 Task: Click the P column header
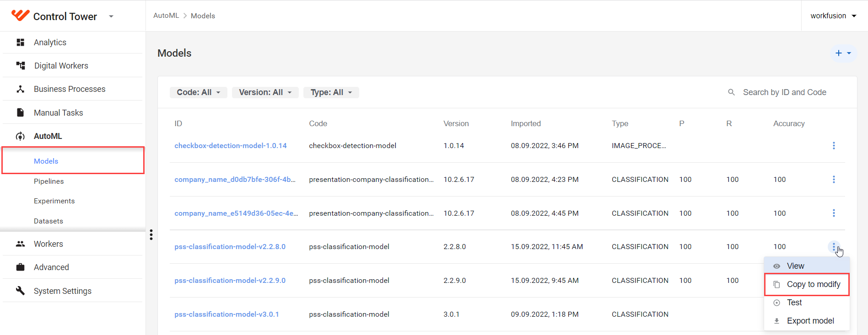click(682, 123)
